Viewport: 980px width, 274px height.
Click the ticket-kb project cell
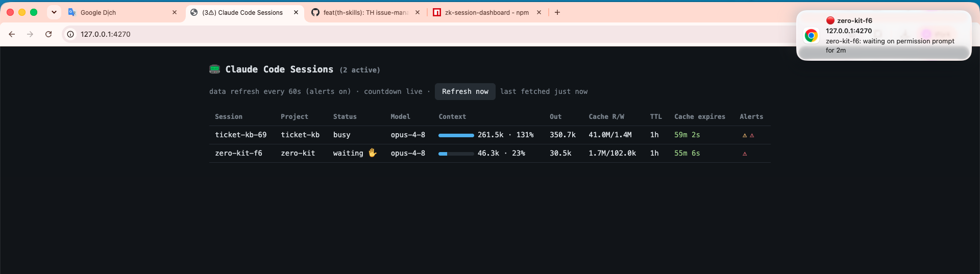[x=300, y=135]
